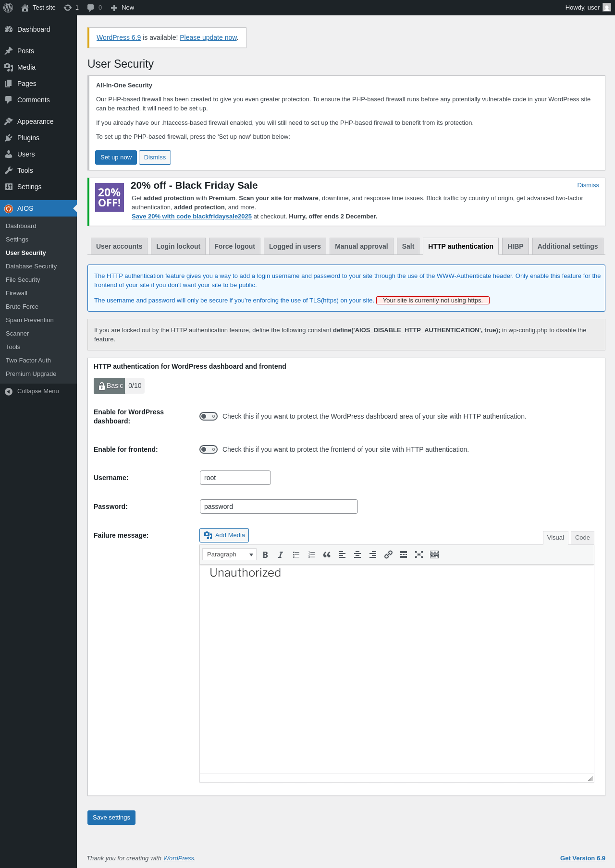
Task: Switch to the Login lockout tab
Action: point(178,246)
